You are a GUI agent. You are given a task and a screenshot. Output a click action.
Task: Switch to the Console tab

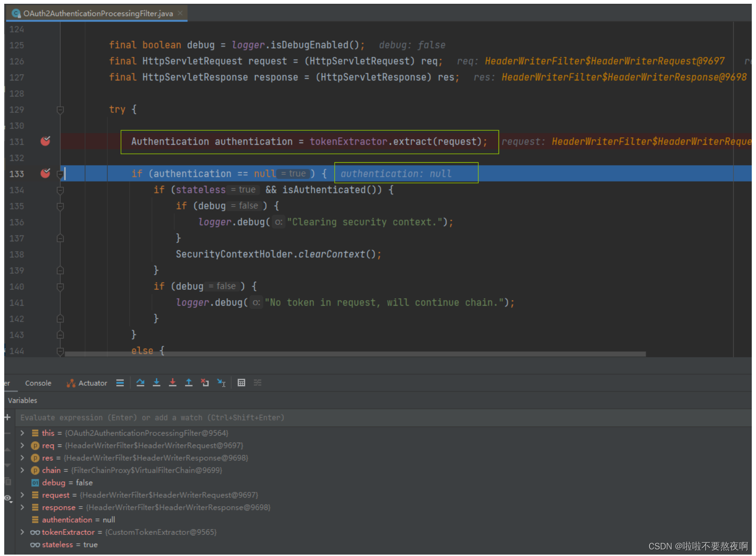click(38, 383)
